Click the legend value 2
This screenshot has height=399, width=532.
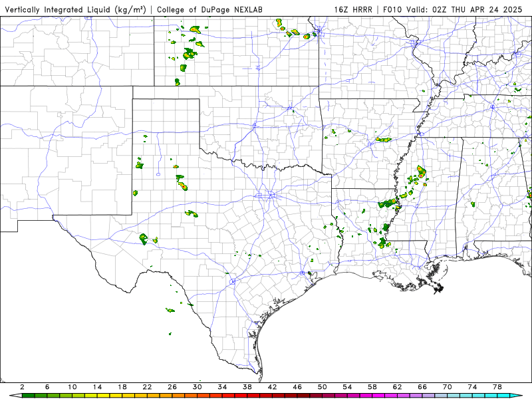pos(22,387)
